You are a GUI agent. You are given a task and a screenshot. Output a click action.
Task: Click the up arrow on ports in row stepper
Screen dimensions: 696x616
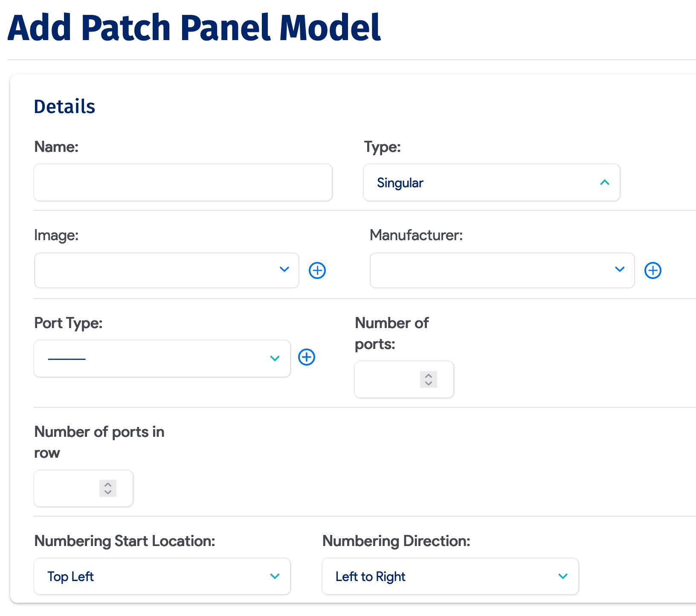point(108,485)
